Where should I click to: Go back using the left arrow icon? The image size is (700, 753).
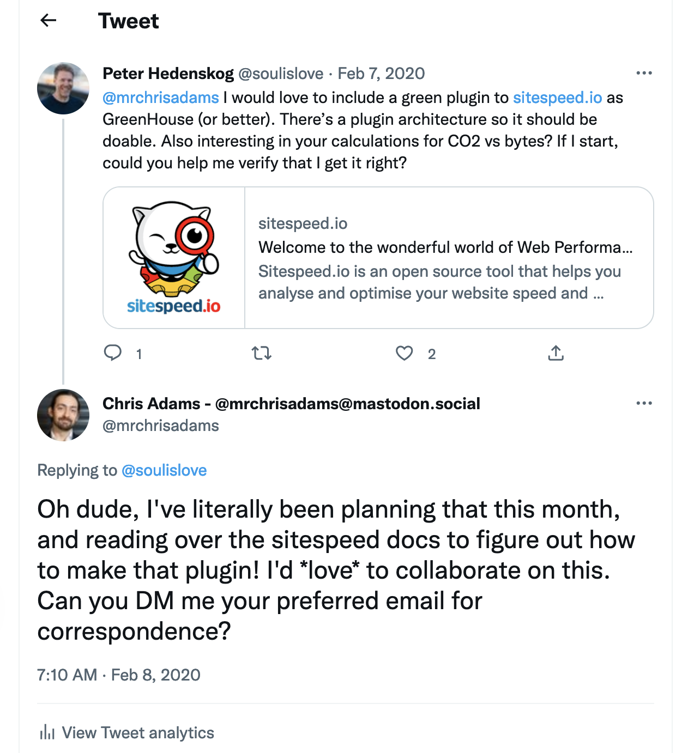pos(49,21)
